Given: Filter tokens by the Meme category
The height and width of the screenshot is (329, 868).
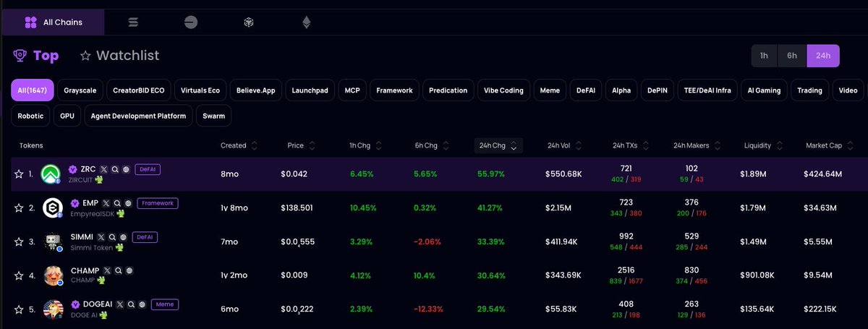Looking at the screenshot, I should (550, 90).
